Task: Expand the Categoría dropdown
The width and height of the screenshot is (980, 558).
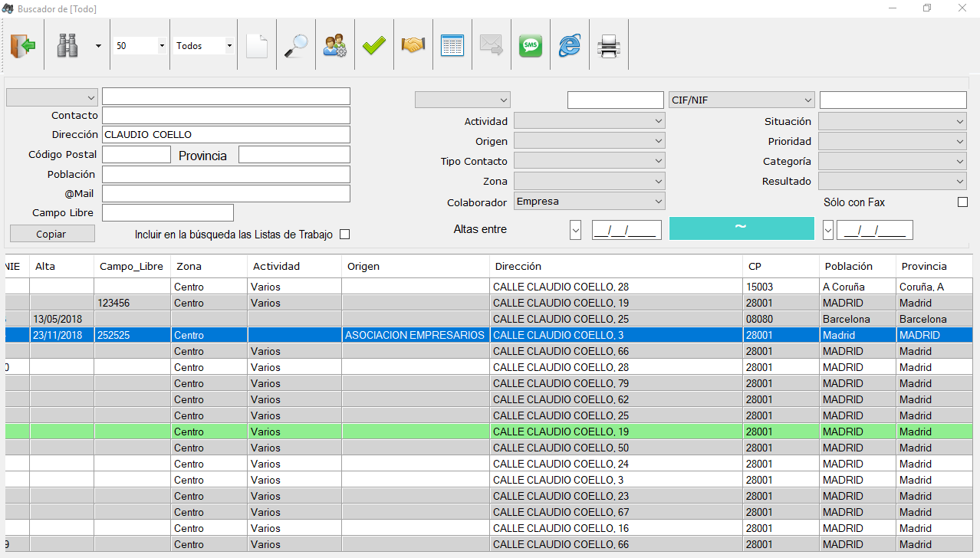Action: (893, 161)
